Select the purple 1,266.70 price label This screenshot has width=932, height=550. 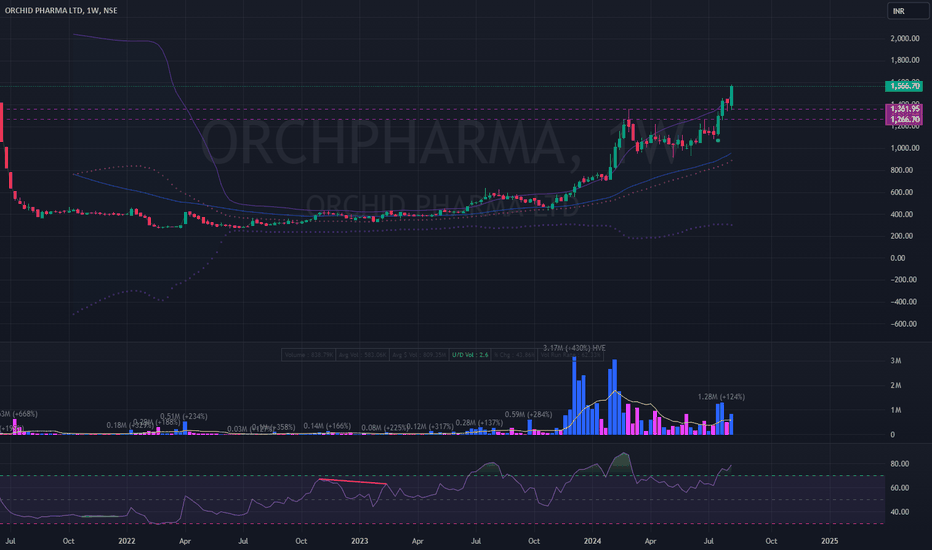(x=904, y=120)
